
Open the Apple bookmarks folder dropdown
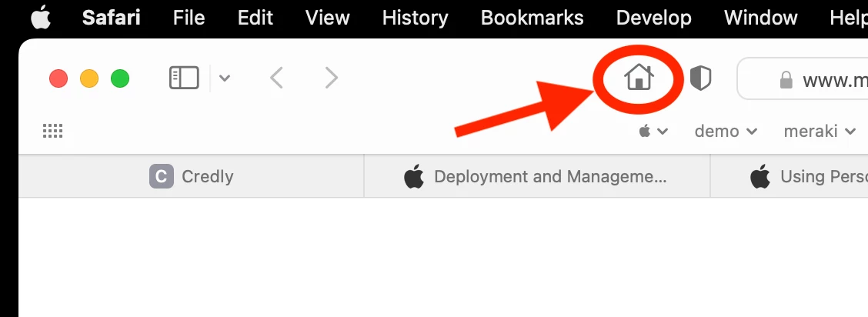tap(653, 132)
